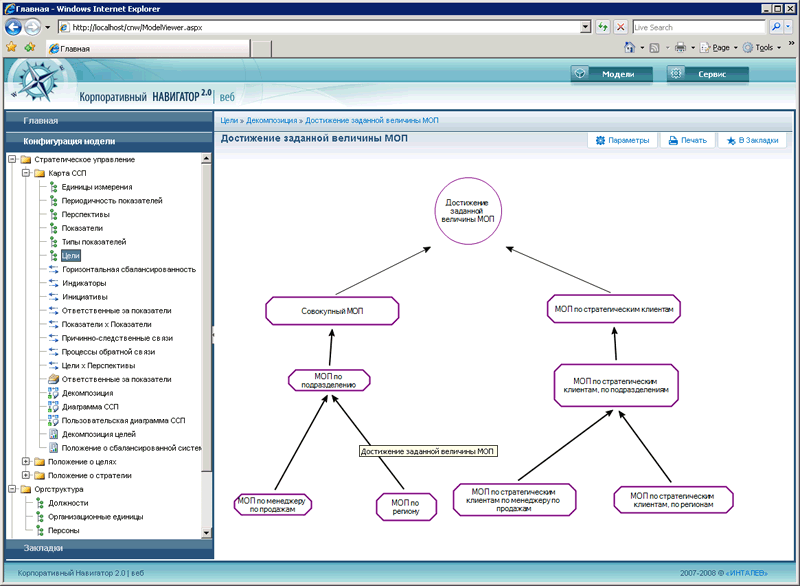Collapse the Оргструктура tree node
Viewport: 800px width, 586px height.
pos(12,489)
